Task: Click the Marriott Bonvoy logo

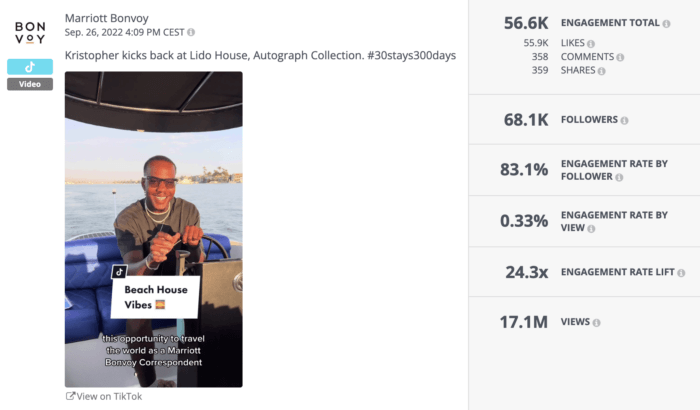Action: (x=30, y=32)
